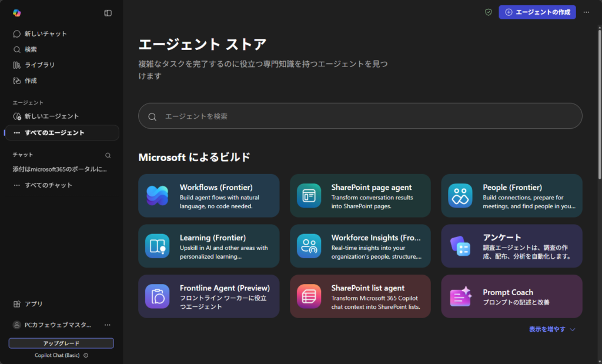Open すべてのチャット list
This screenshot has width=602, height=364.
coord(48,185)
